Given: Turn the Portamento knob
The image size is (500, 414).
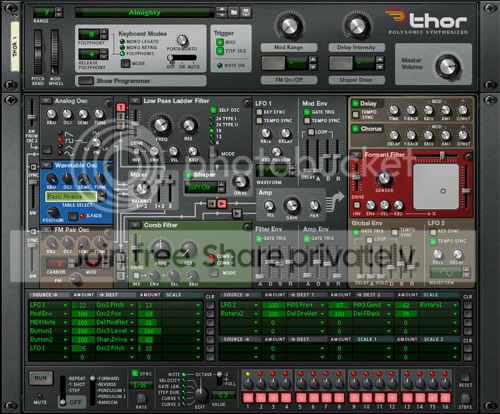Looking at the screenshot, I should pyautogui.click(x=182, y=40).
